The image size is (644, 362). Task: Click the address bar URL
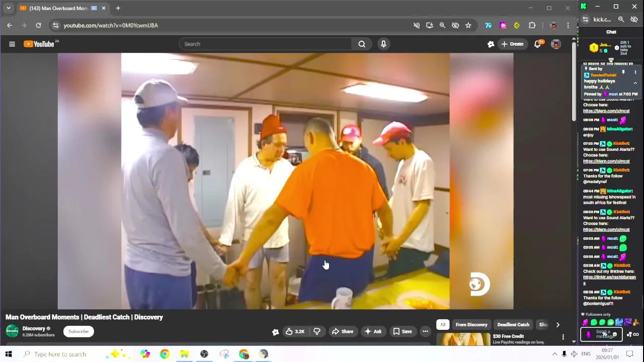pos(111,25)
